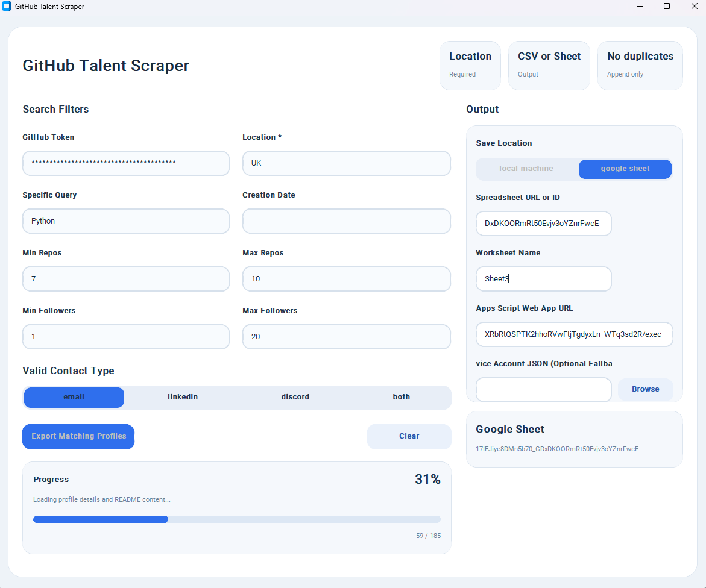
Task: Click the Location field containing UK
Action: (346, 163)
